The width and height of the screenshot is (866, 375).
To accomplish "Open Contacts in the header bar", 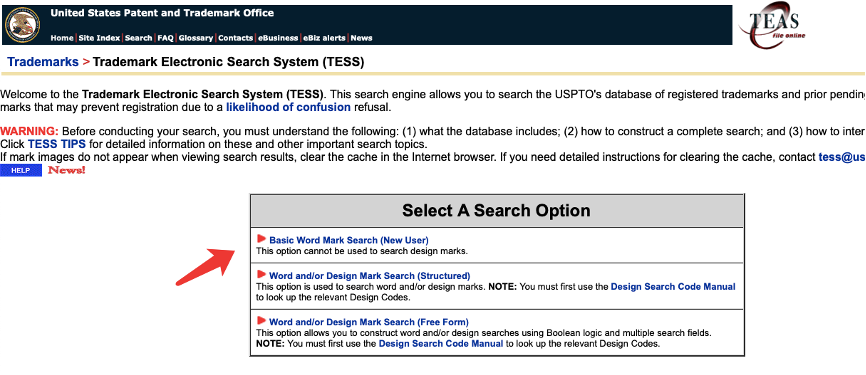I will (236, 38).
